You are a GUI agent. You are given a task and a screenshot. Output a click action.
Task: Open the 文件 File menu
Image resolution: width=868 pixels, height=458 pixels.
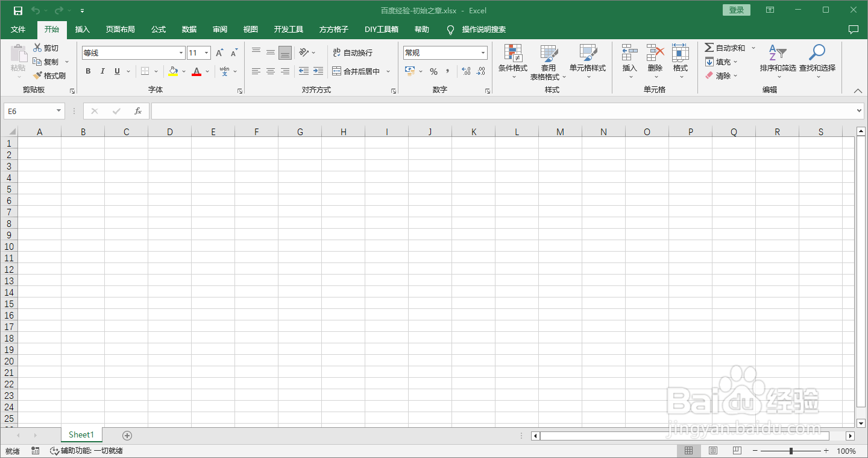[x=18, y=29]
